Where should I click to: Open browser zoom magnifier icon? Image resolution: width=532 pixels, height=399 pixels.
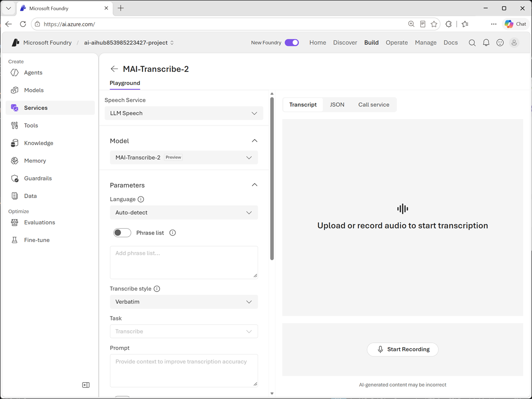point(411,24)
